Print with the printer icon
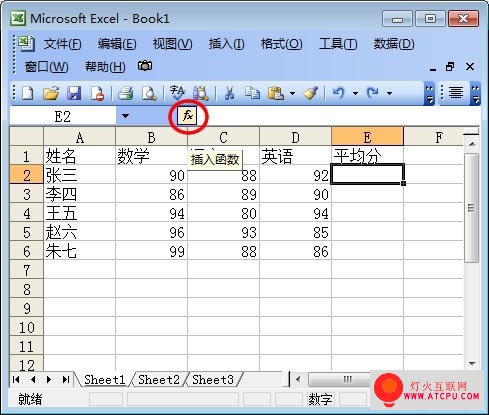The width and height of the screenshot is (489, 415). 126,93
